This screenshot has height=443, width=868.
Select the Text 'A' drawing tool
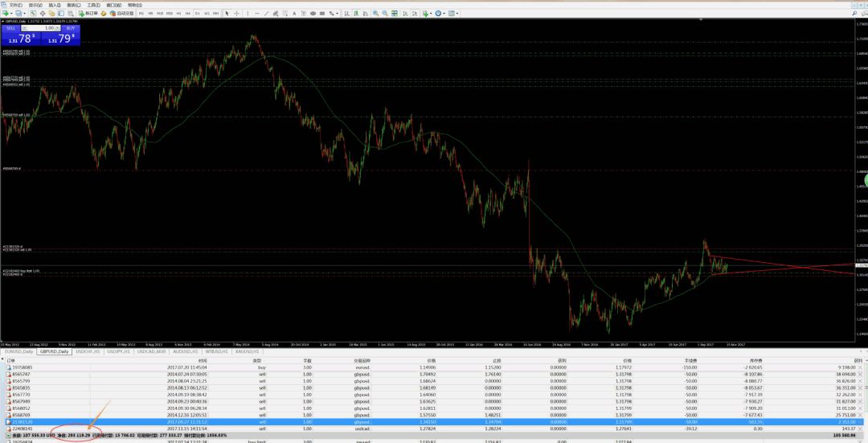coord(294,14)
